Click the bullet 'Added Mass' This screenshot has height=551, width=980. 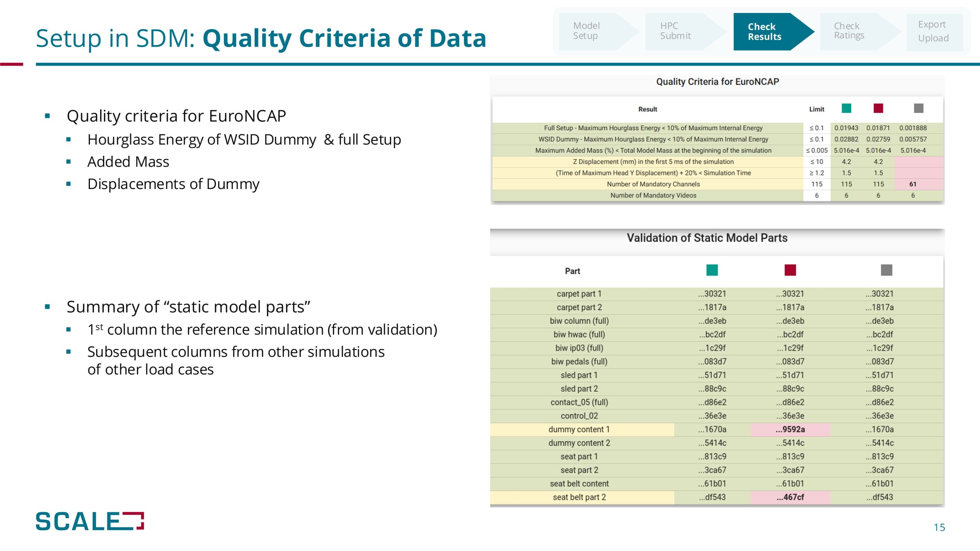coord(128,162)
